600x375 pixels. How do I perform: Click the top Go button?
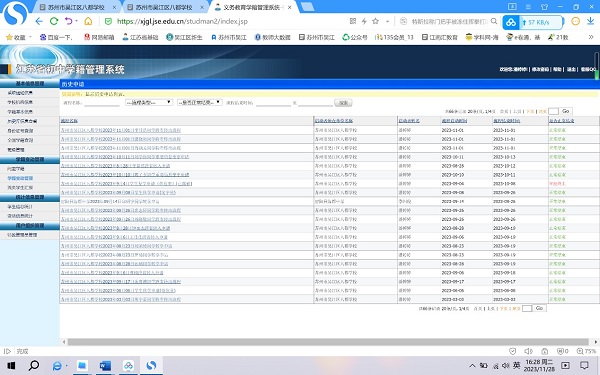[566, 111]
